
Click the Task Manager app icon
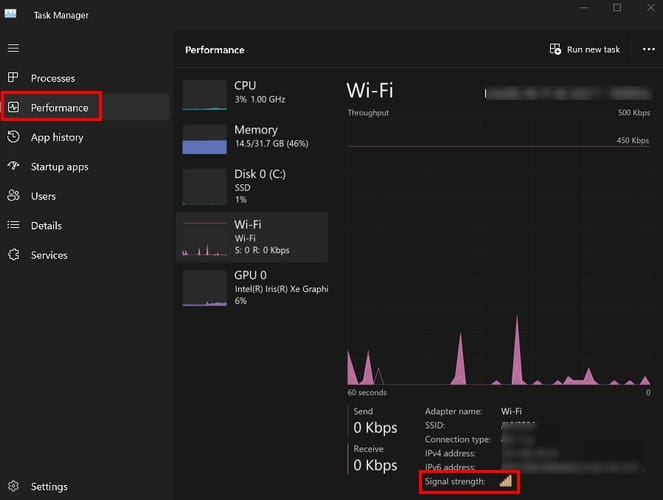click(10, 14)
